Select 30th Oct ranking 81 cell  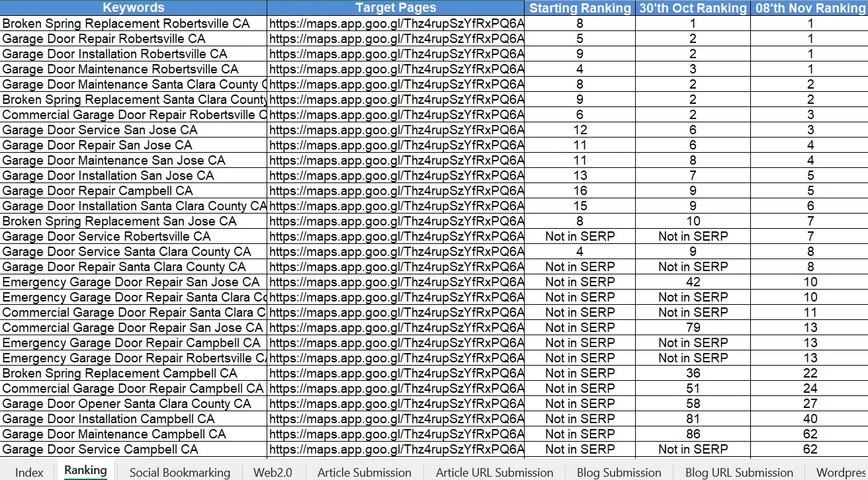[693, 419]
